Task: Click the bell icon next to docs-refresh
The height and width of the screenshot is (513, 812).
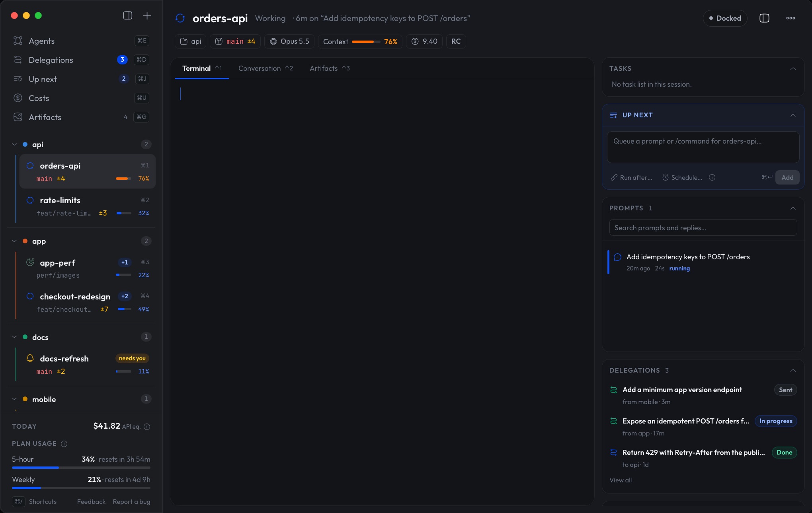Action: coord(30,358)
